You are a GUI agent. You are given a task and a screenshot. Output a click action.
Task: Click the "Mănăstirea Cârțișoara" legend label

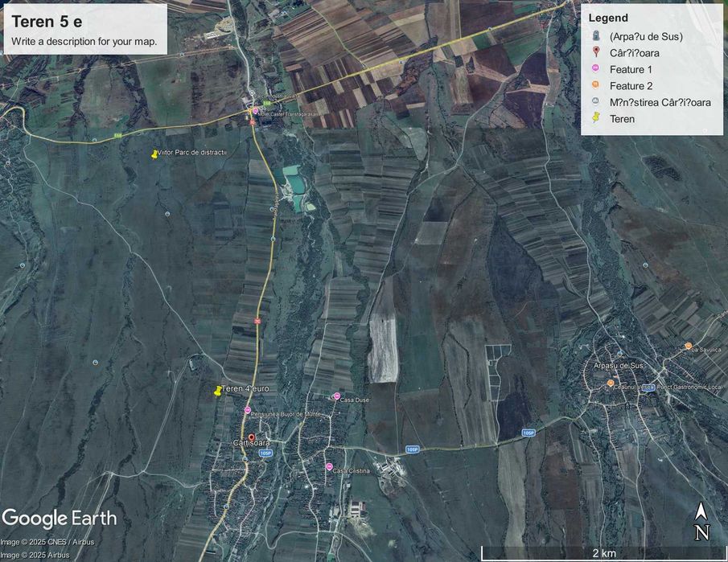[x=660, y=102]
